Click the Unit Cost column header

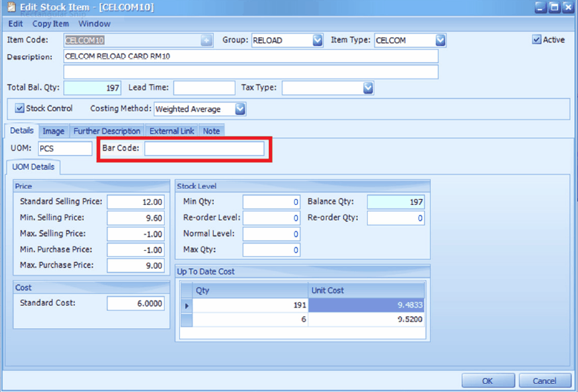(366, 290)
